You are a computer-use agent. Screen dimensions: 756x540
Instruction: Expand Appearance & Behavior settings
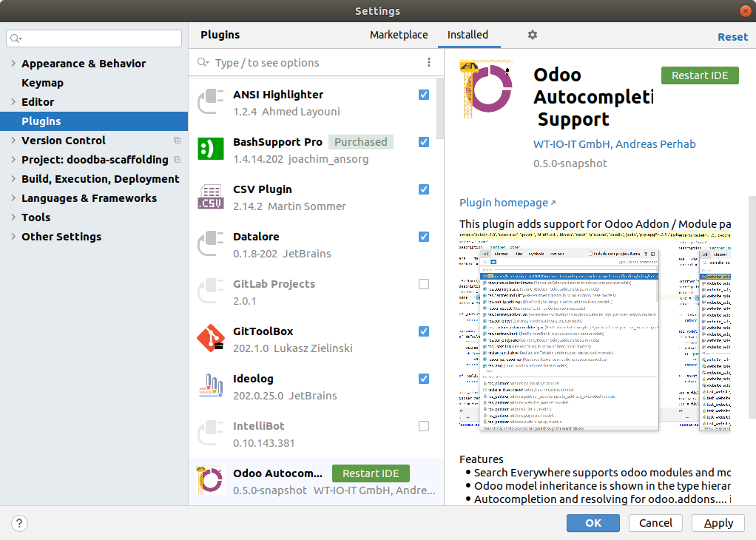[13, 63]
